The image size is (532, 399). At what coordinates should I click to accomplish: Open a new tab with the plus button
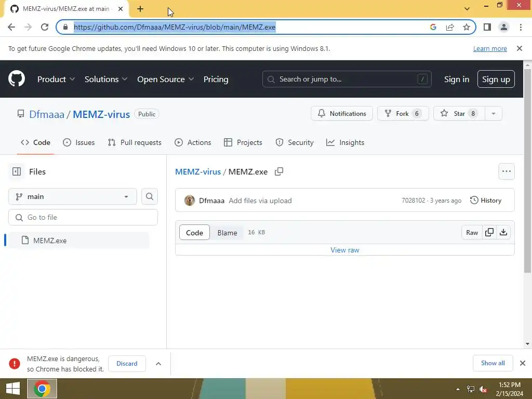coord(140,9)
